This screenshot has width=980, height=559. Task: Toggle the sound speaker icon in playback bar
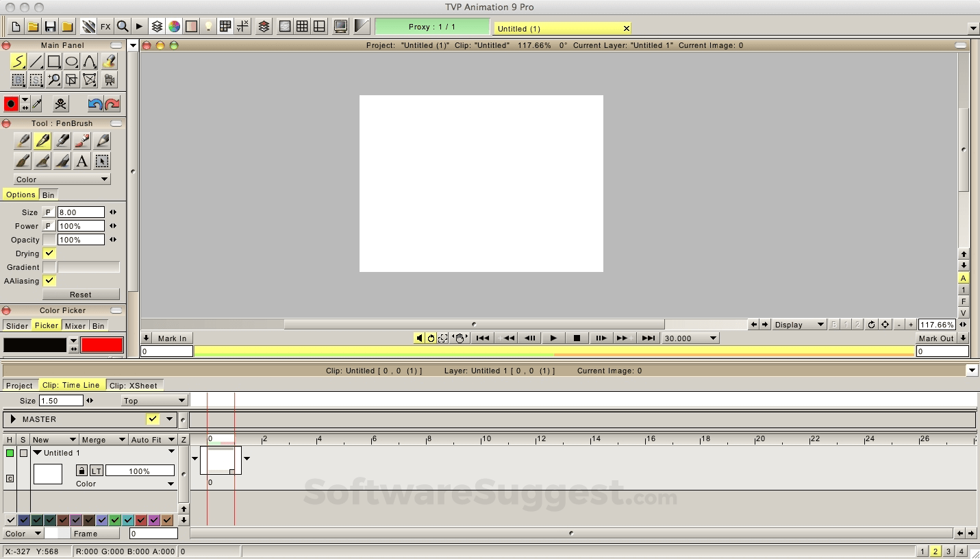pyautogui.click(x=419, y=338)
